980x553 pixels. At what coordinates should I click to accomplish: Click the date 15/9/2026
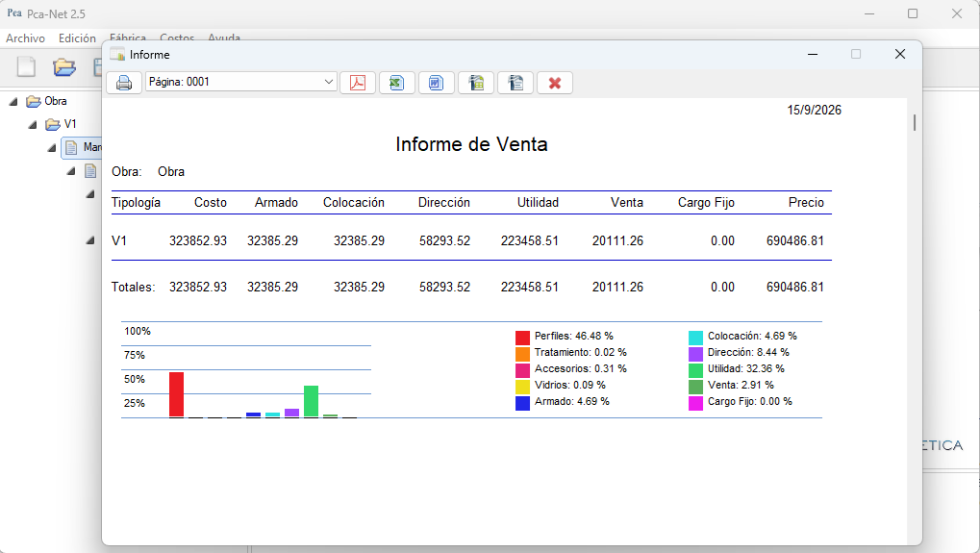814,110
